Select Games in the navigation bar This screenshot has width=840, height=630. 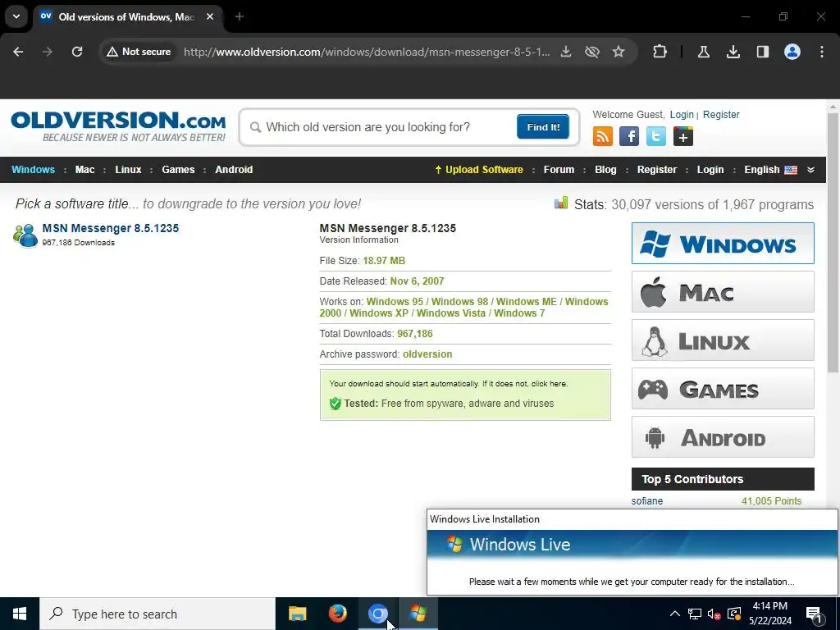click(178, 170)
